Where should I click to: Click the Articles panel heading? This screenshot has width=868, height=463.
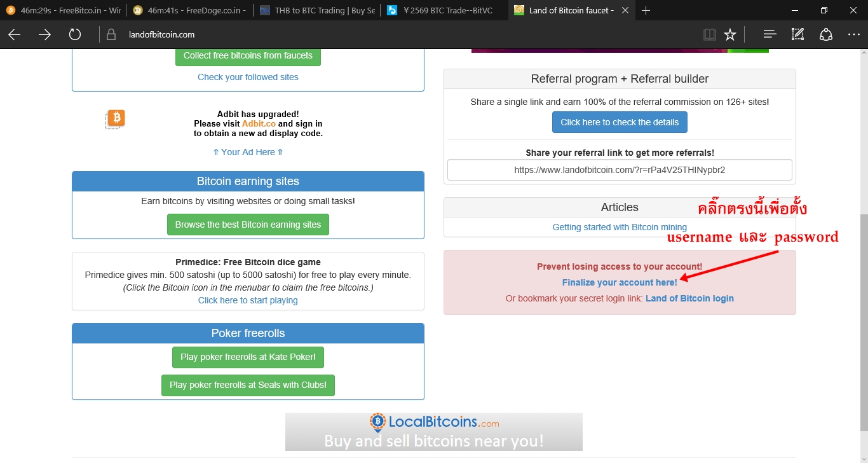[x=620, y=207]
